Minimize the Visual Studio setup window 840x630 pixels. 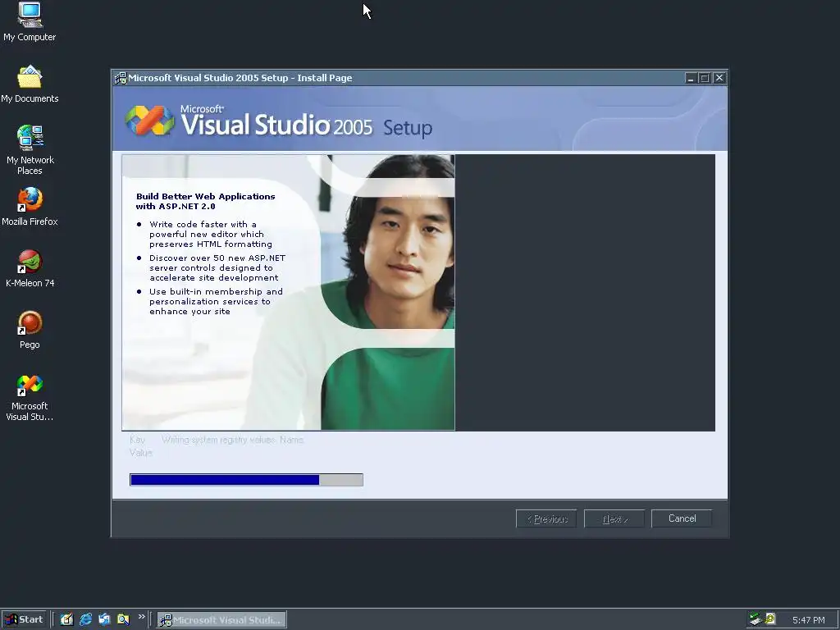click(691, 78)
